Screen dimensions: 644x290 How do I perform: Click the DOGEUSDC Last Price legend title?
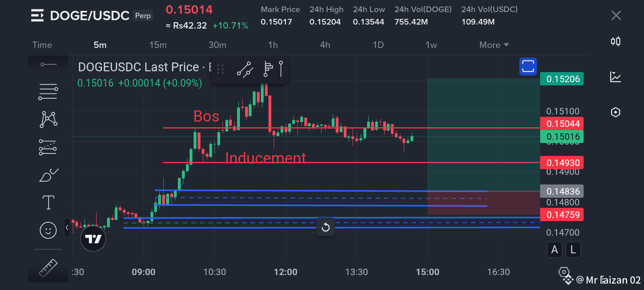[x=138, y=67]
